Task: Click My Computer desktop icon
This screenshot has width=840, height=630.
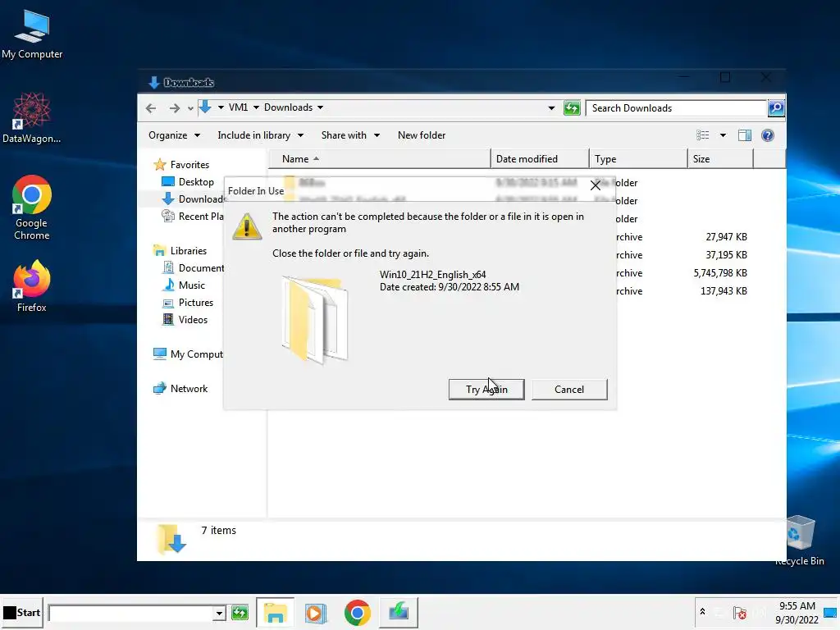Action: [32, 35]
